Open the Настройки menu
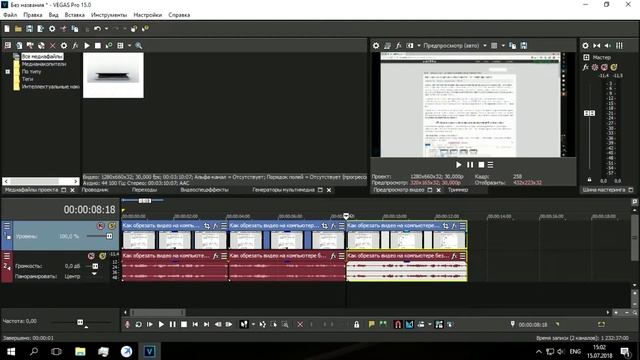 148,15
